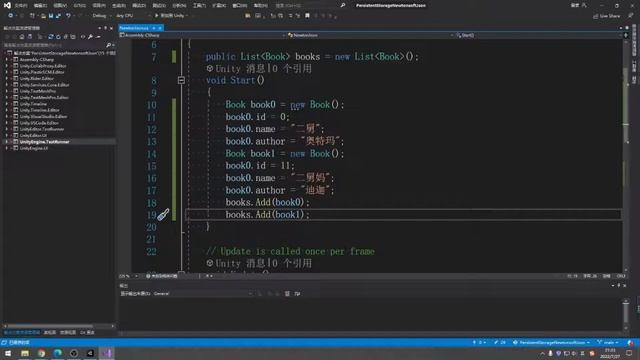Open the notification center icon in system tray
Image resolution: width=640 pixels, height=360 pixels.
pos(629,353)
